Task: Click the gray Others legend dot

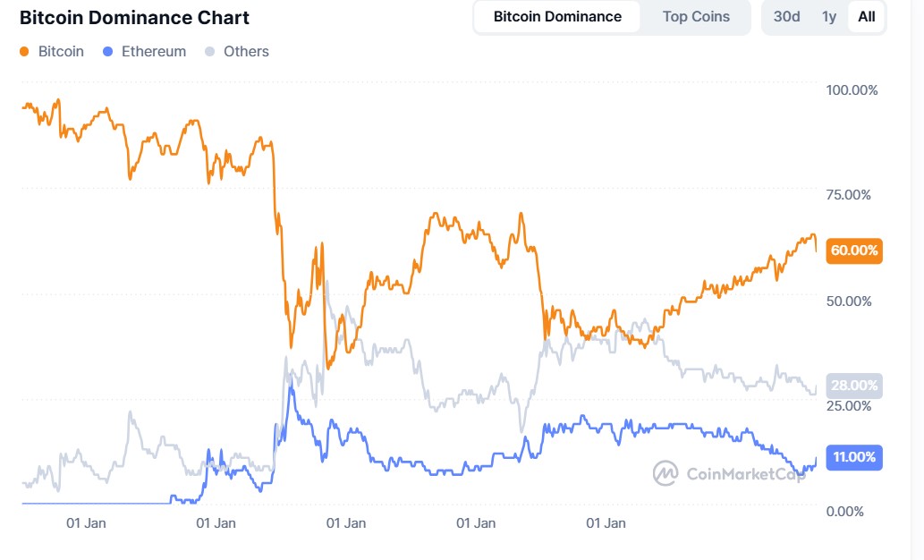Action: click(x=209, y=52)
